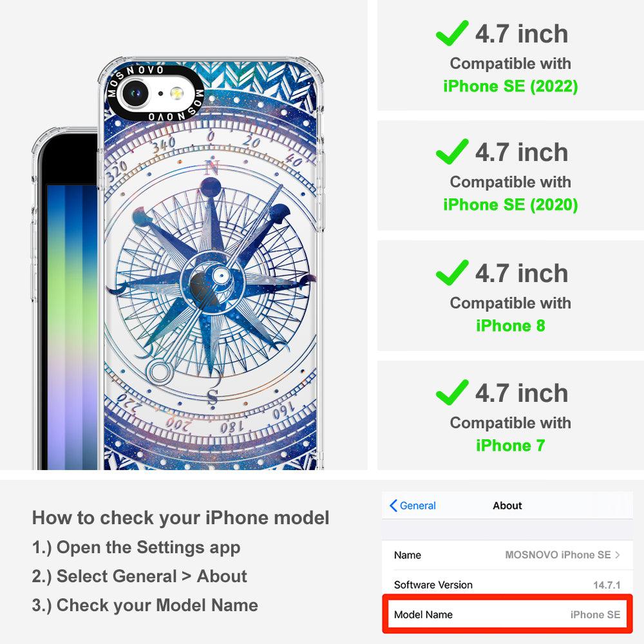
Task: Click the green checkmark beside iPhone SE (2022)
Action: click(452, 33)
